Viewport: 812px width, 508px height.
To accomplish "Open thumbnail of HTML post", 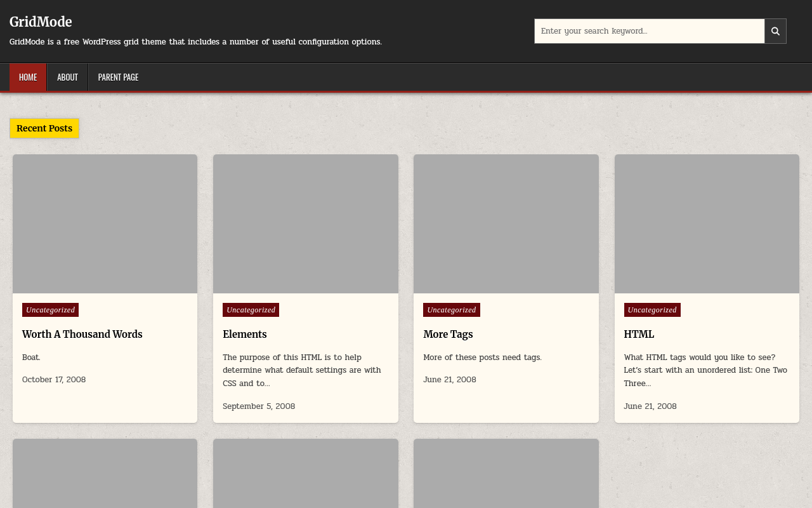I will (707, 224).
